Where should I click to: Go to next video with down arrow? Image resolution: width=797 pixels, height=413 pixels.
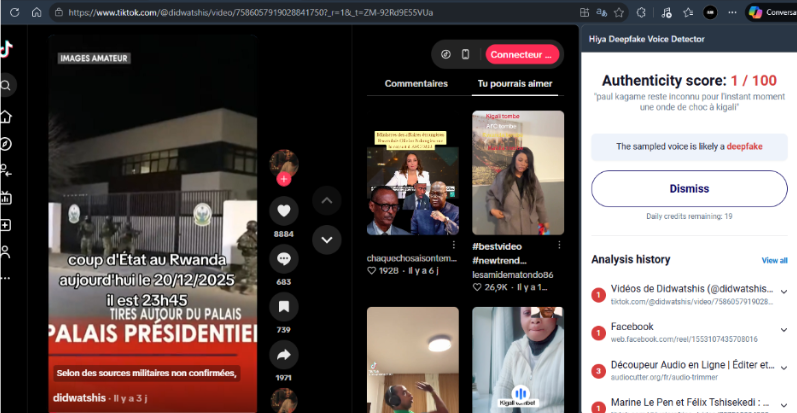click(327, 239)
